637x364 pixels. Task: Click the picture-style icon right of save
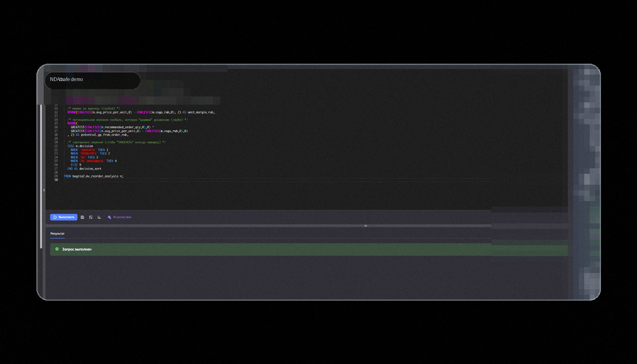pos(91,217)
